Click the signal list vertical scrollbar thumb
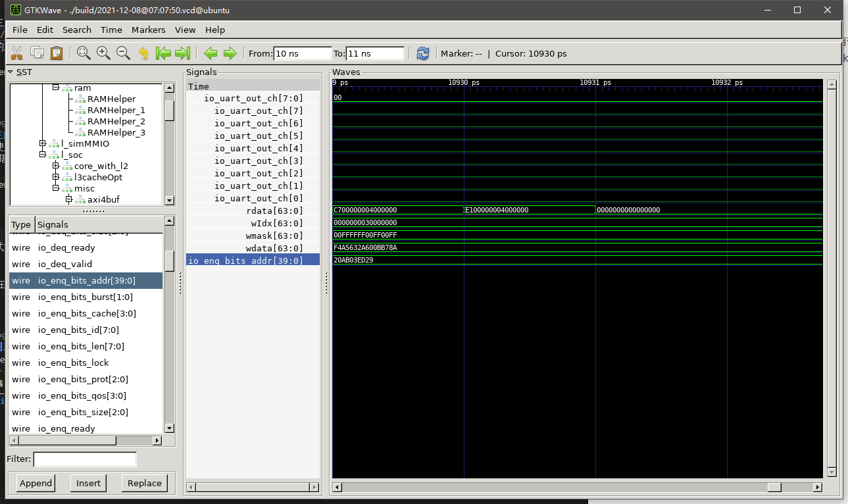This screenshot has width=848, height=504. pyautogui.click(x=169, y=261)
